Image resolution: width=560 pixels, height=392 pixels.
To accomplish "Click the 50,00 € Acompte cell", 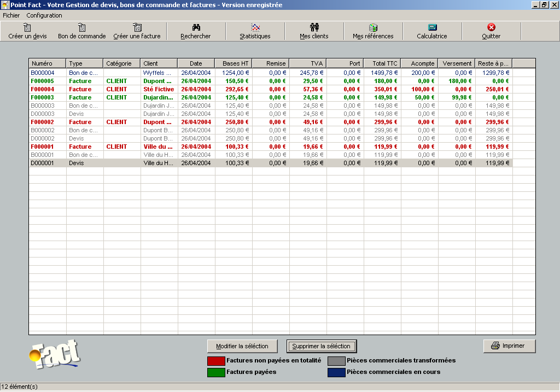I will 419,97.
